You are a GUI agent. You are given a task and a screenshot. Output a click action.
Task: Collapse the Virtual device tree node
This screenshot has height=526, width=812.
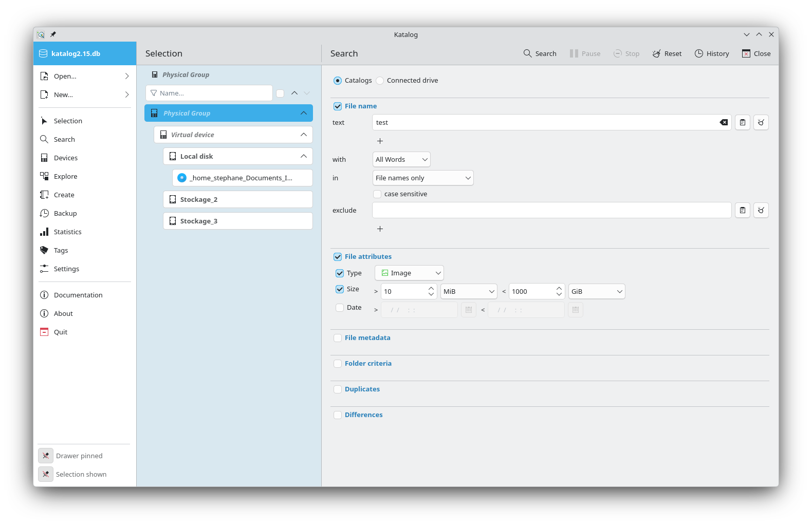(304, 135)
